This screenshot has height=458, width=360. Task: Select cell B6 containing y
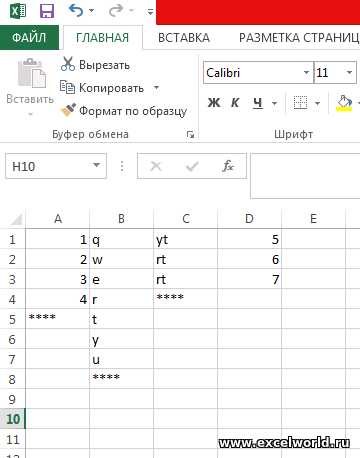coord(122,339)
